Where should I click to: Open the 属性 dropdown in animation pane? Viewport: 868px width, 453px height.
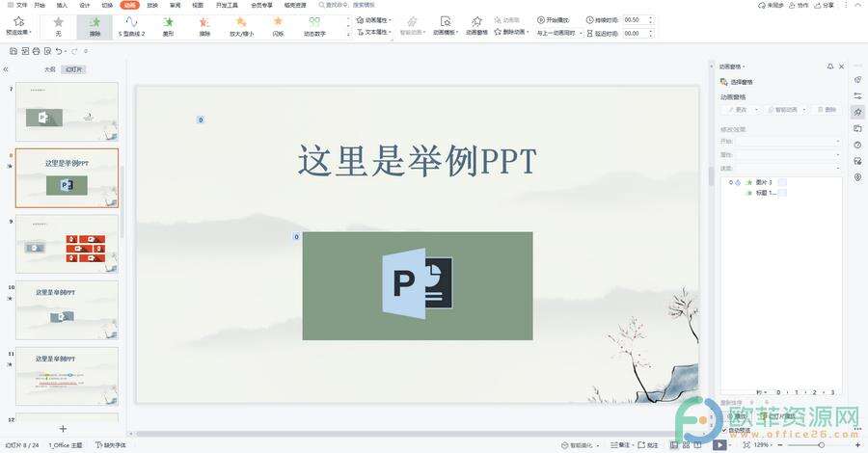[x=788, y=155]
